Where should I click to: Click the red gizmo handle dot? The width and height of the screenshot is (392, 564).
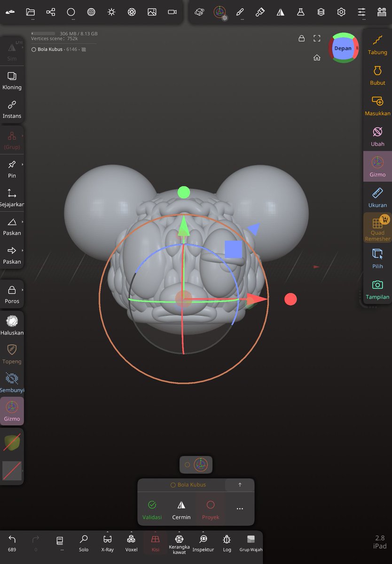(290, 299)
